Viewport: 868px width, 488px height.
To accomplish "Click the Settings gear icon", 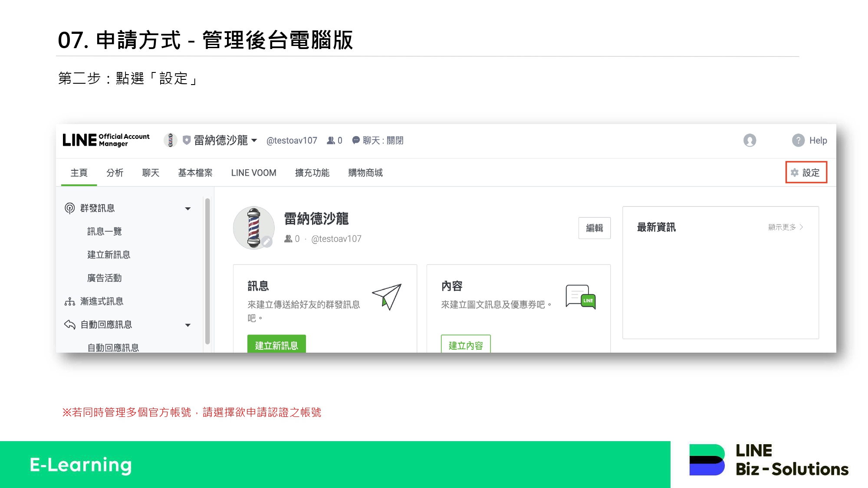I will tap(795, 173).
